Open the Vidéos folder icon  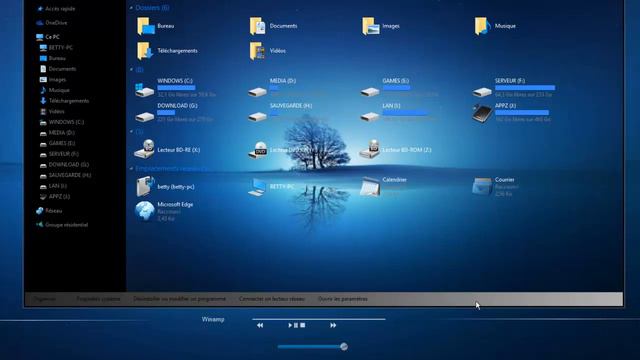[258, 51]
